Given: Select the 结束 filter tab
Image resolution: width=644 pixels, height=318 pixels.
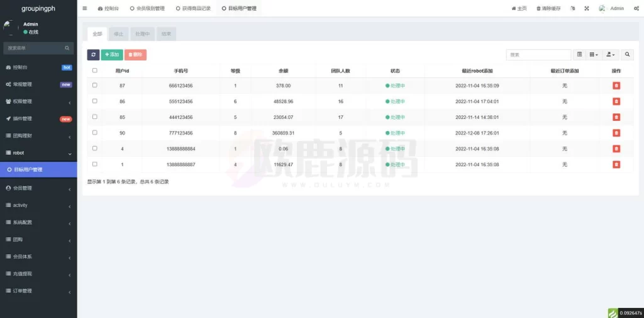Looking at the screenshot, I should pos(166,34).
